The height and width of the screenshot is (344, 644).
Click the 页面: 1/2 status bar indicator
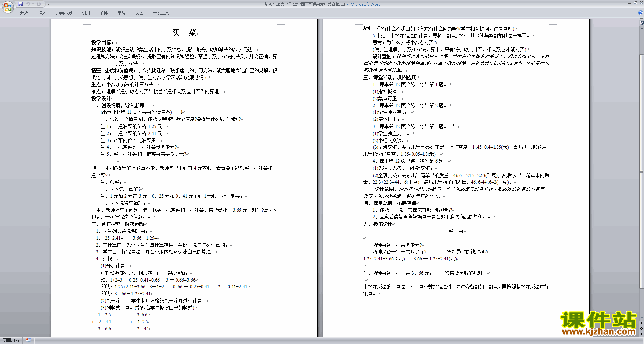tap(11, 340)
